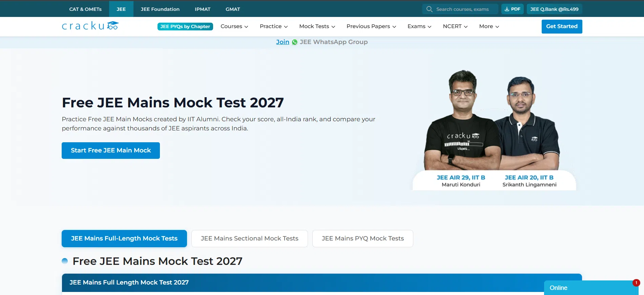
Task: Open the Mock Tests dropdown
Action: tap(317, 26)
